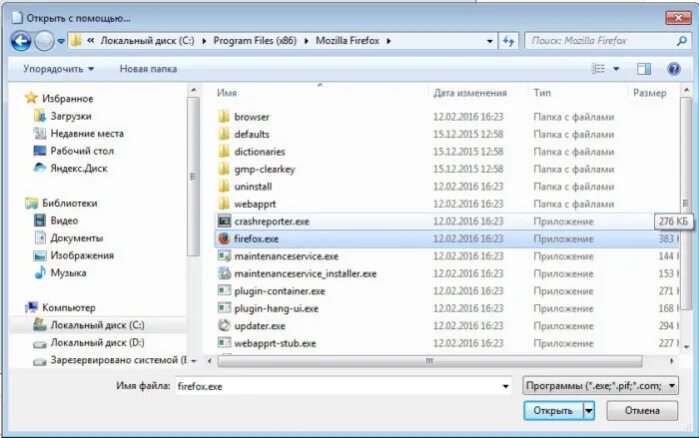The image size is (699, 438).
Task: Open help with the question mark icon
Action: (674, 69)
